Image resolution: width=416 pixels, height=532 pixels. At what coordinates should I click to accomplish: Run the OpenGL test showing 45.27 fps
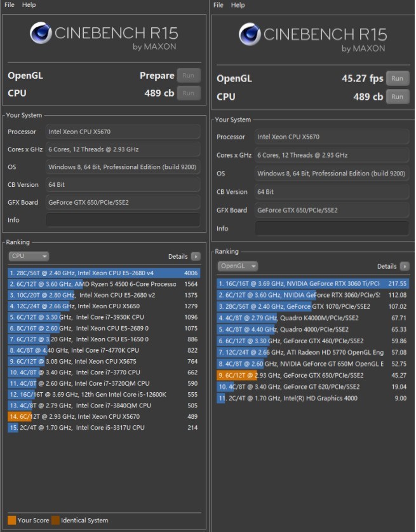[x=397, y=79]
